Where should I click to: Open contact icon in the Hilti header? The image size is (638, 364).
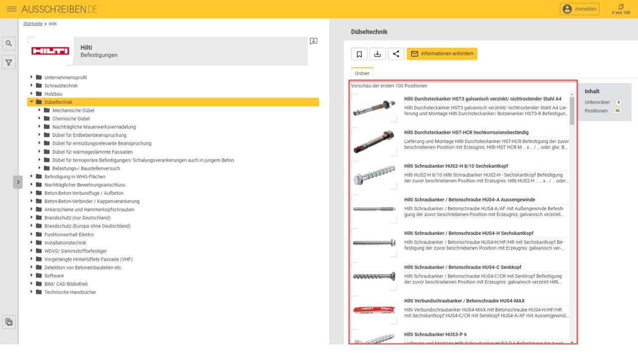click(x=313, y=41)
